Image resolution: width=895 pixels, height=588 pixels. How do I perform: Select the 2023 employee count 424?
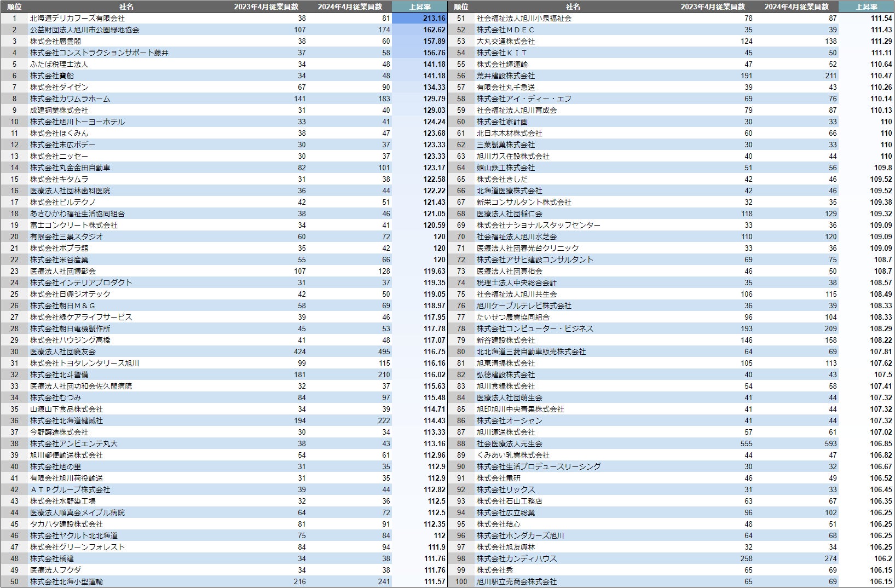click(299, 351)
